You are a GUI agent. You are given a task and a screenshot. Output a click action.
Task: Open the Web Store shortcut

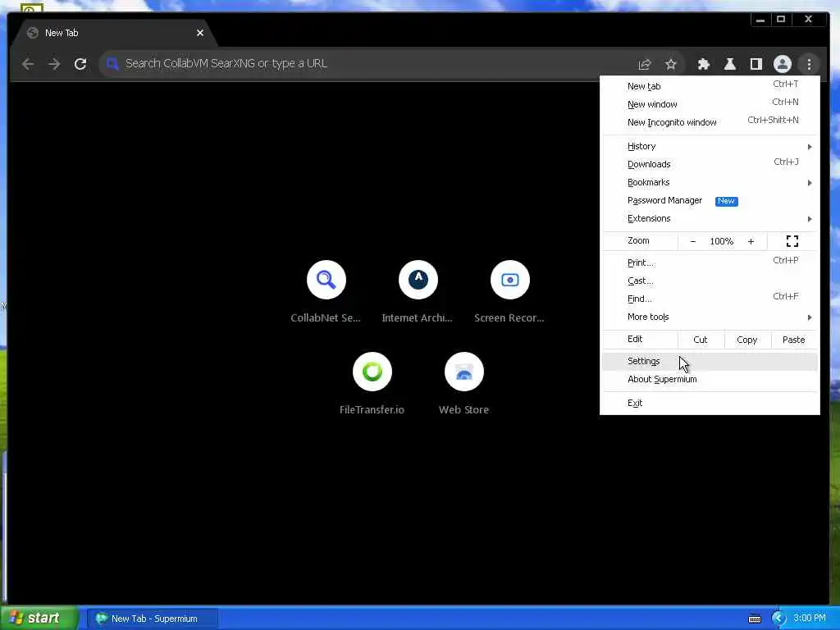click(464, 384)
